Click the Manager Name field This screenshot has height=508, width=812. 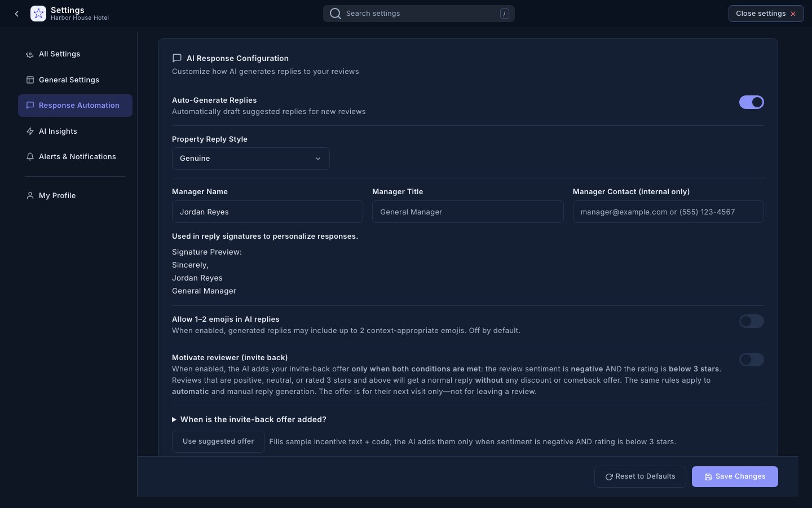pos(267,212)
